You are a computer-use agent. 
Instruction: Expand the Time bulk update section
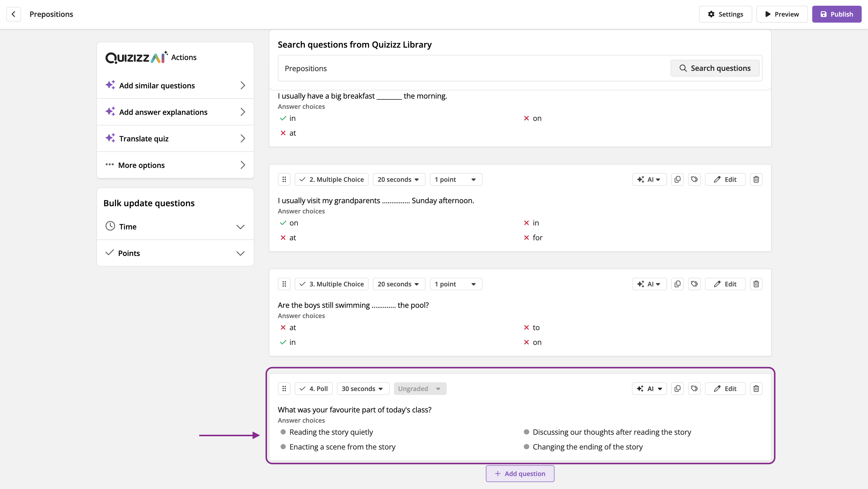click(x=175, y=226)
